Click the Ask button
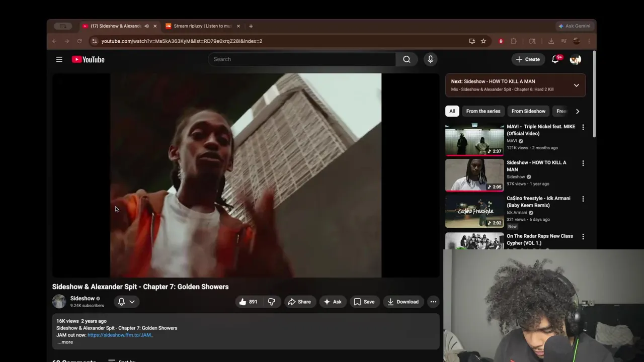Viewport: 644px width, 362px height. point(333,302)
